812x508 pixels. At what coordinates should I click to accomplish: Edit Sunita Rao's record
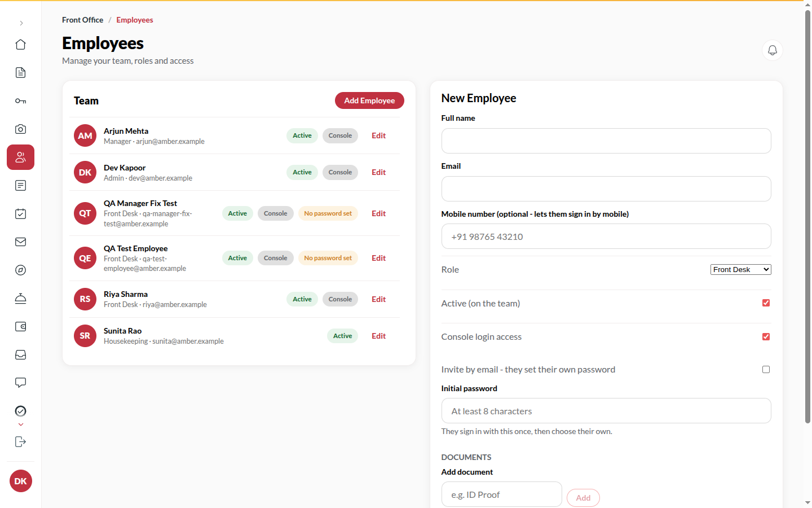378,336
